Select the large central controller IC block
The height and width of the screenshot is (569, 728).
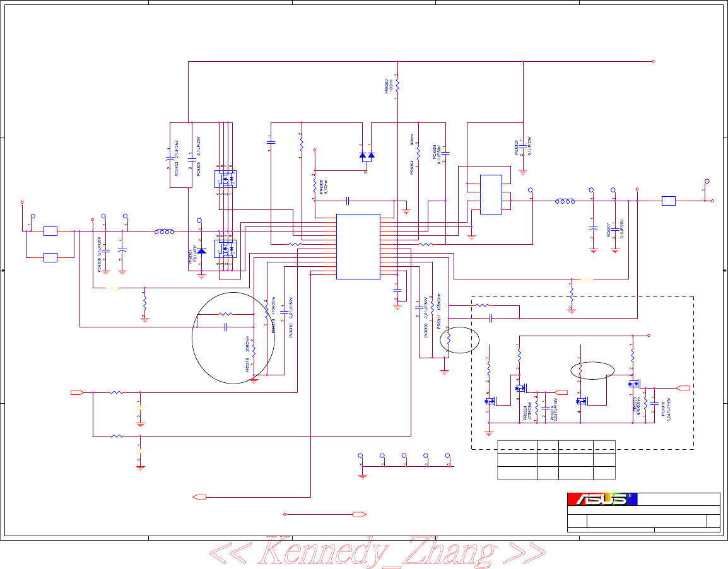pyautogui.click(x=358, y=247)
